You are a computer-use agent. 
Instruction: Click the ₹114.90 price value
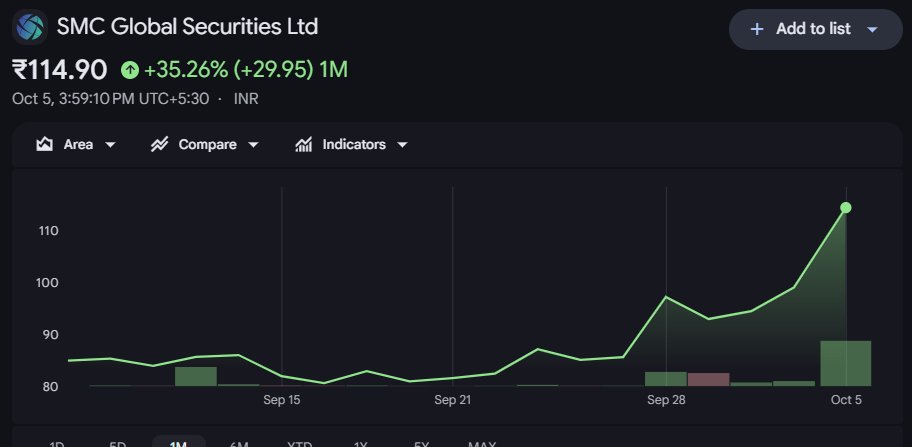(x=59, y=70)
